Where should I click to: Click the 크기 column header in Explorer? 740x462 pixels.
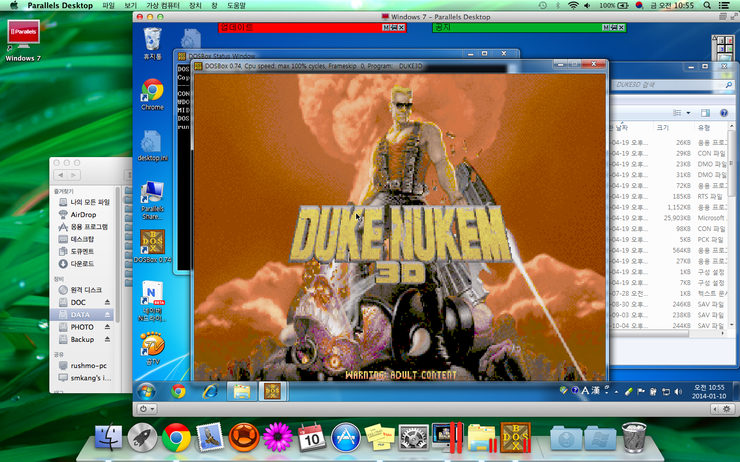click(663, 127)
